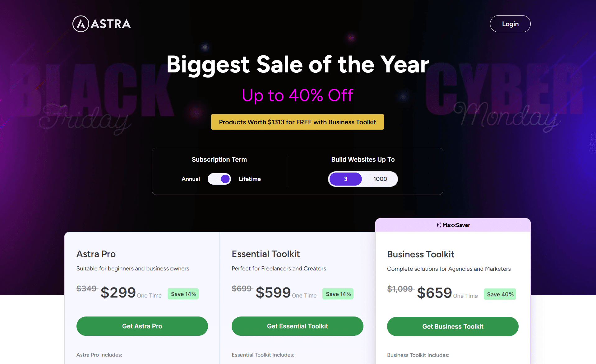
Task: Expand 'Astra Pro Includes' list
Action: [x=99, y=355]
